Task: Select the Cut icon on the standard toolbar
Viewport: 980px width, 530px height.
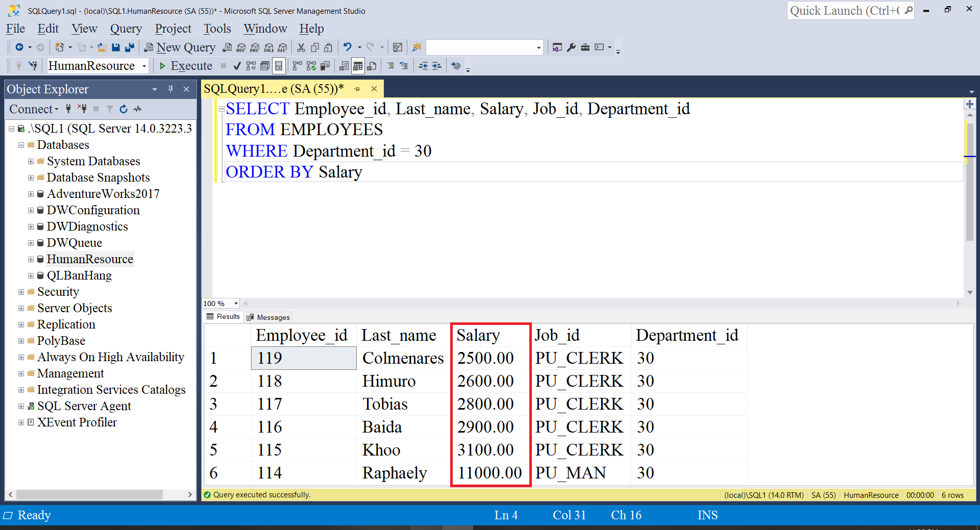Action: click(301, 47)
